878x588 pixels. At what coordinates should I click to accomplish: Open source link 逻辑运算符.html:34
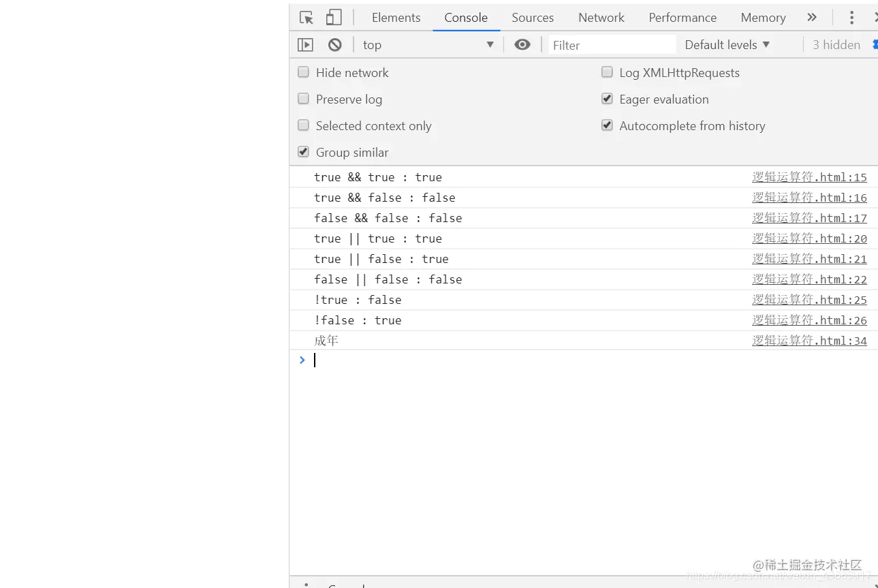click(809, 341)
